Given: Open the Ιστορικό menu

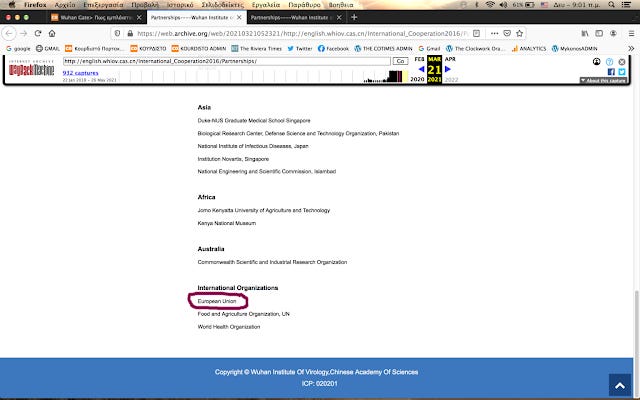Looking at the screenshot, I should point(180,5).
